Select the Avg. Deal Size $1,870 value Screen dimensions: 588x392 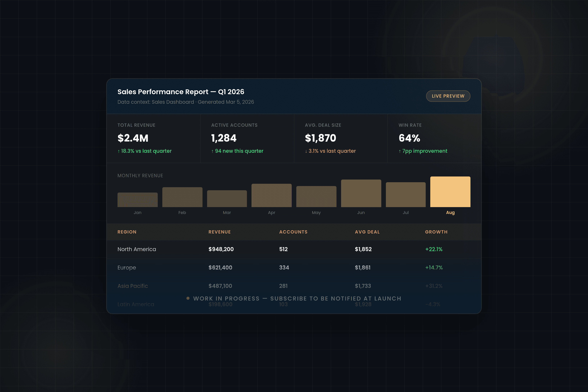point(320,138)
